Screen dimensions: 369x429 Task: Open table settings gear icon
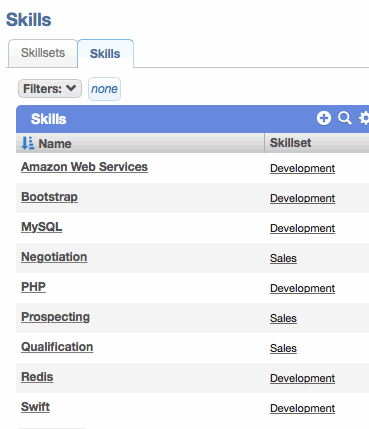pos(364,118)
